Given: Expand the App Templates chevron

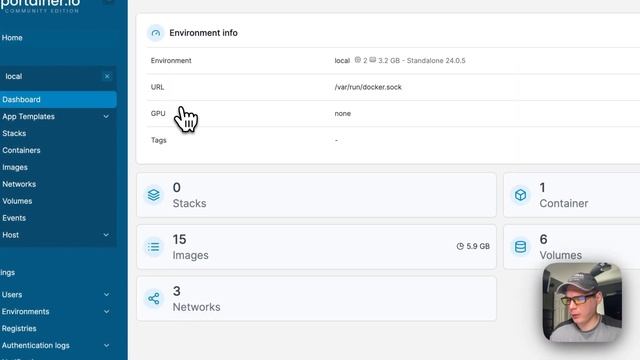Looking at the screenshot, I should 106,117.
